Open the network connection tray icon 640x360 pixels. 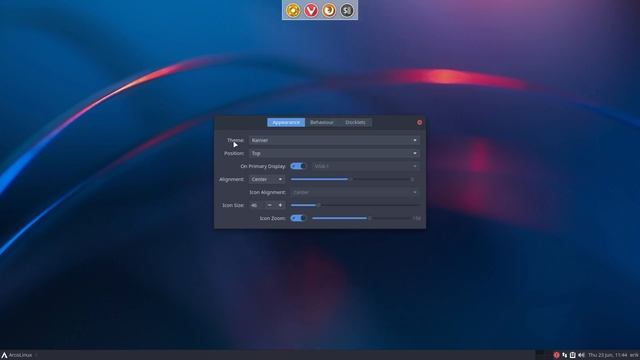click(564, 355)
